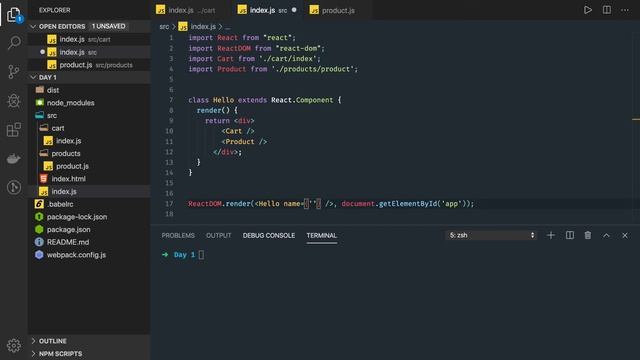Image resolution: width=640 pixels, height=360 pixels.
Task: Collapse the src folder
Action: click(89, 116)
